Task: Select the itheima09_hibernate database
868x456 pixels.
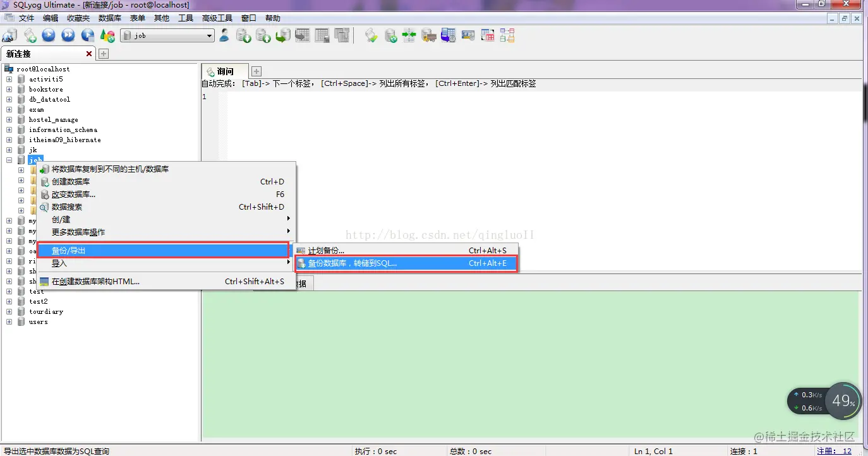Action: coord(64,140)
